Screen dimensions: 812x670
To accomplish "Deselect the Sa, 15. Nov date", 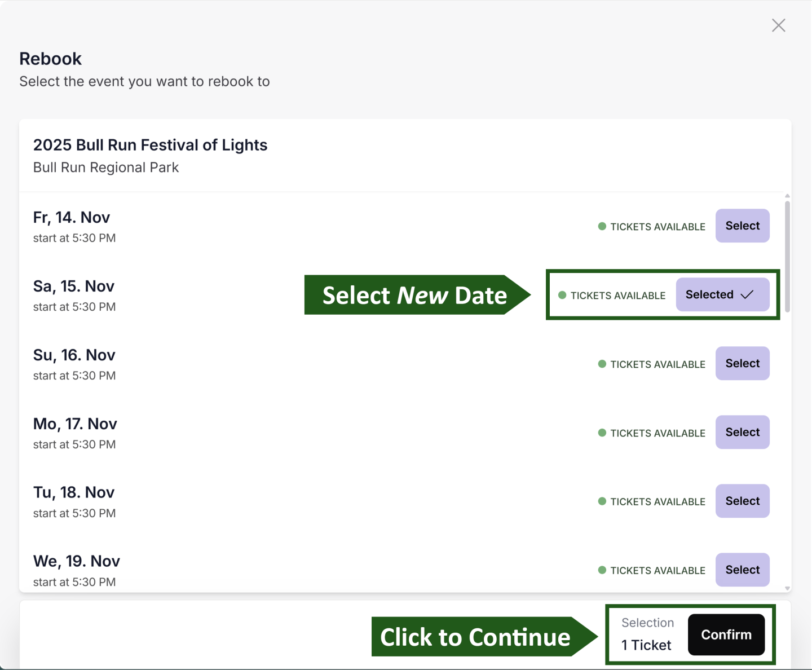I will click(723, 294).
